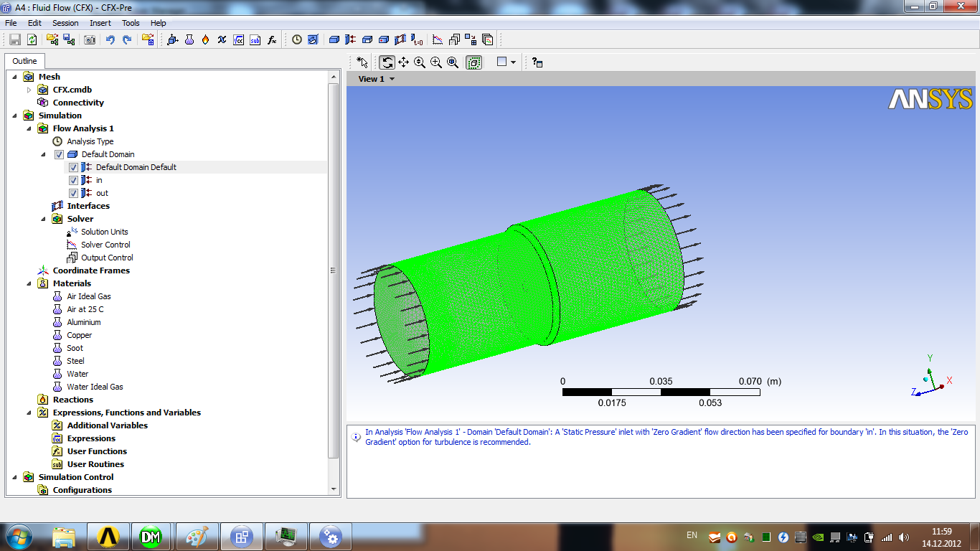Click the Undo arrow icon
This screenshot has width=980, height=551.
coord(110,40)
